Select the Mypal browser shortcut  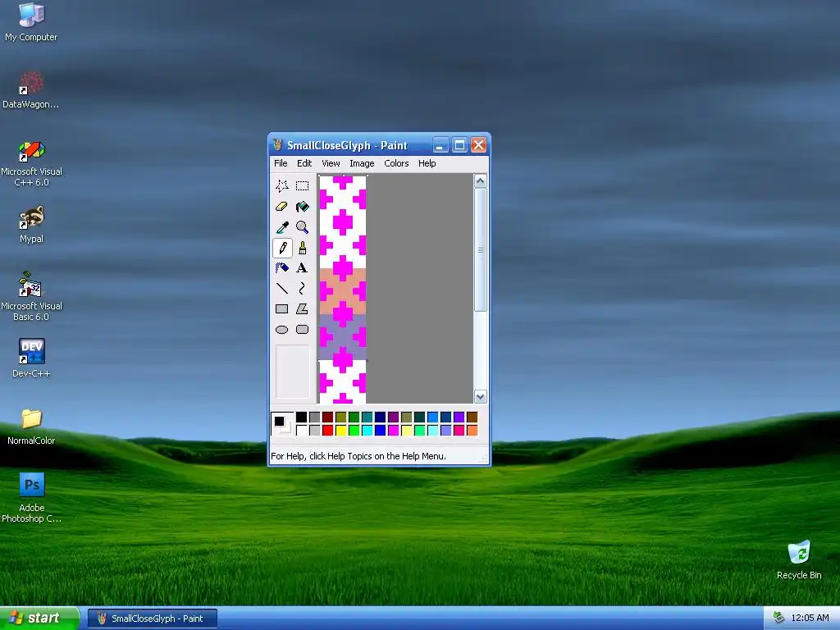[31, 225]
